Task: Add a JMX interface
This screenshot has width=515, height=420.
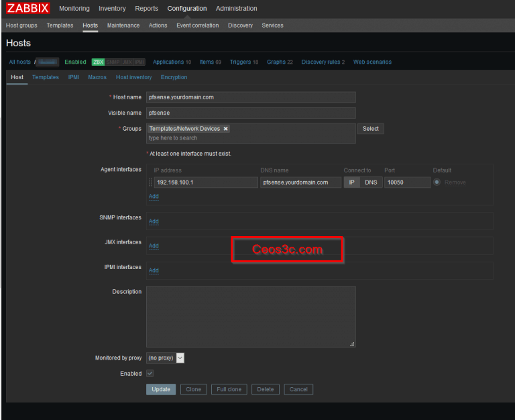Action: pyautogui.click(x=154, y=246)
